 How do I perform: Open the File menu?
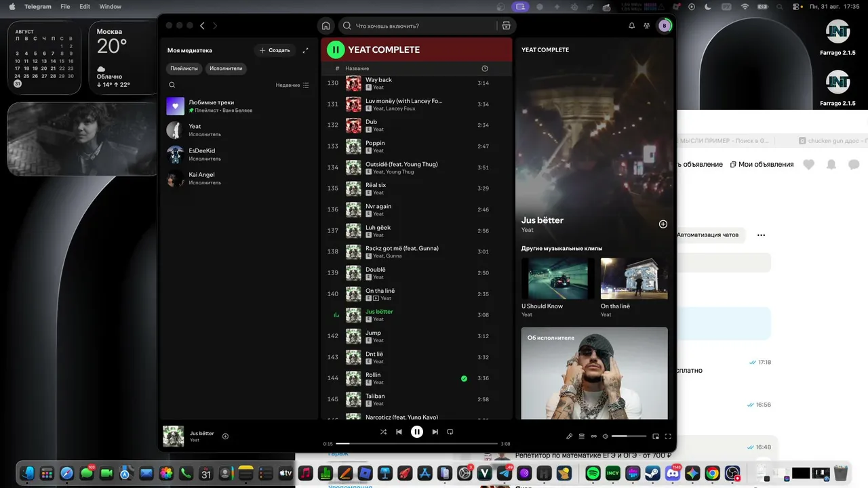click(x=65, y=7)
